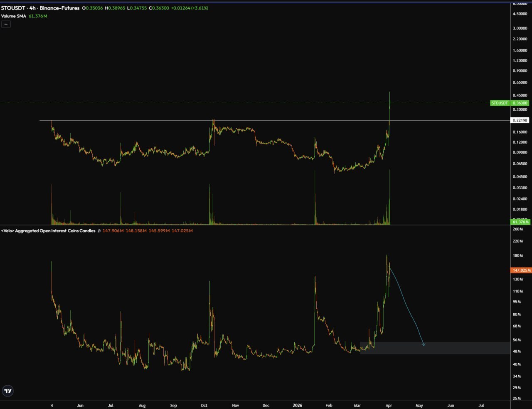
Task: Select the blue arrow drawing tip
Action: coord(424,345)
